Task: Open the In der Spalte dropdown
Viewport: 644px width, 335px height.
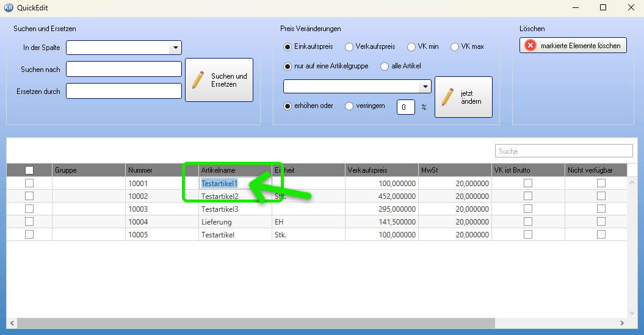Action: tap(175, 48)
